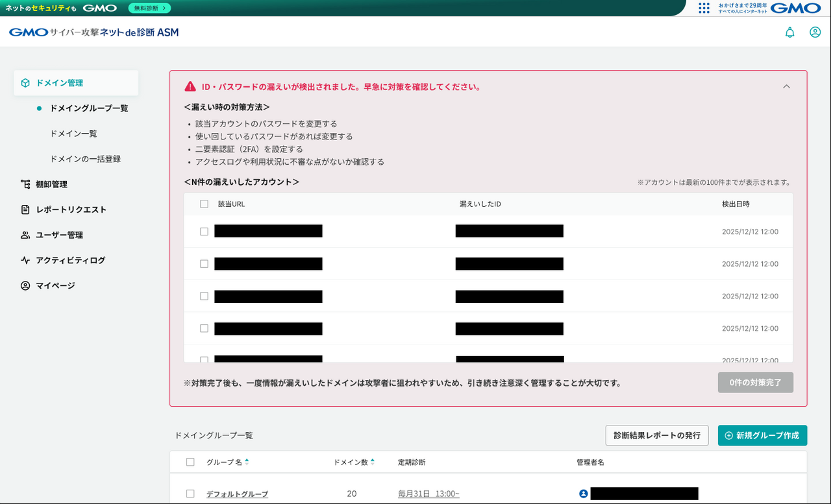Open ユーザー管理 in the sidebar

(59, 235)
